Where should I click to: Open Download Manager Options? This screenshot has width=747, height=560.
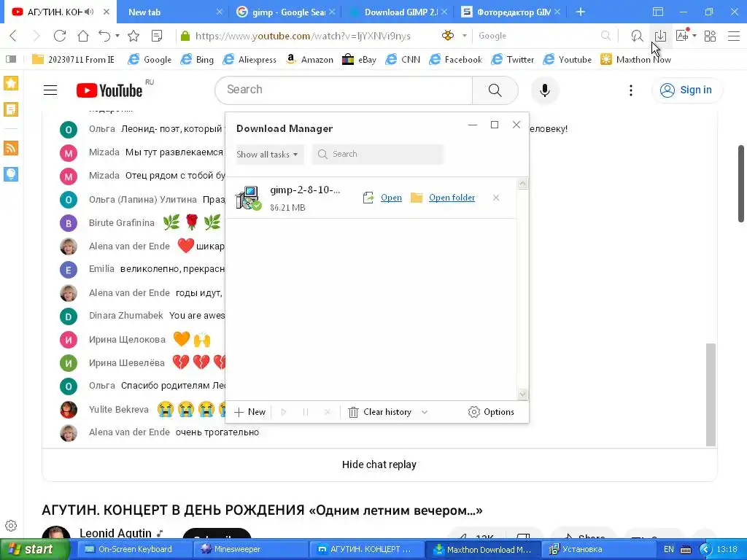coord(491,413)
